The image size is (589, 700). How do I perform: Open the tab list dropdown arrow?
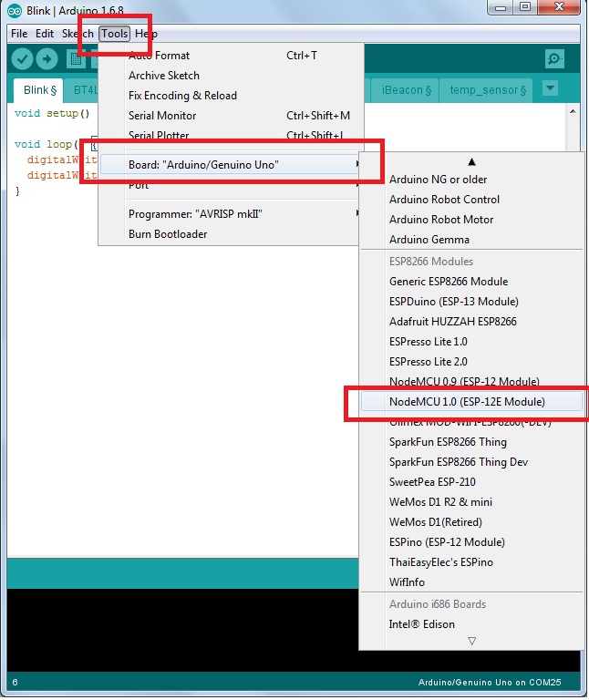550,87
